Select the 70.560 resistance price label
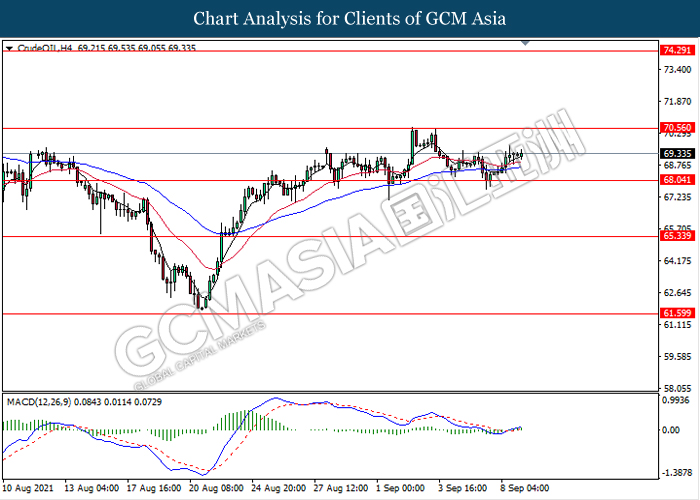Screen dimensions: 700x500 (x=676, y=128)
